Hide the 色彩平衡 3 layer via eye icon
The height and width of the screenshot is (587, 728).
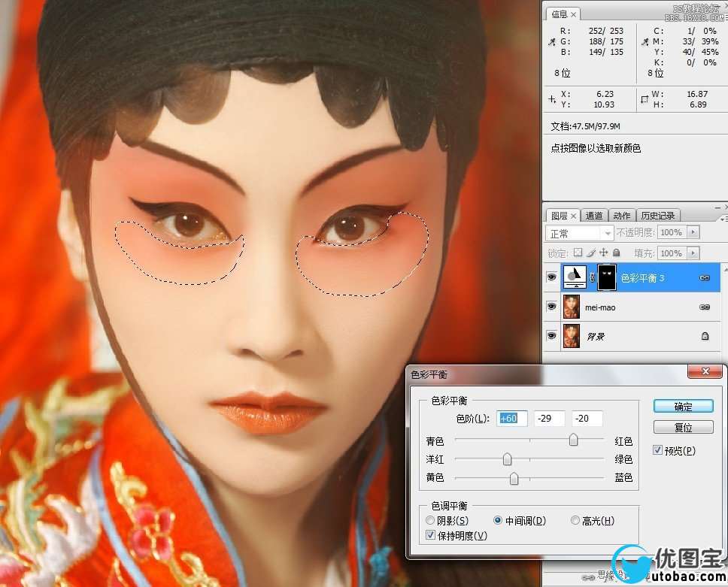coord(551,277)
